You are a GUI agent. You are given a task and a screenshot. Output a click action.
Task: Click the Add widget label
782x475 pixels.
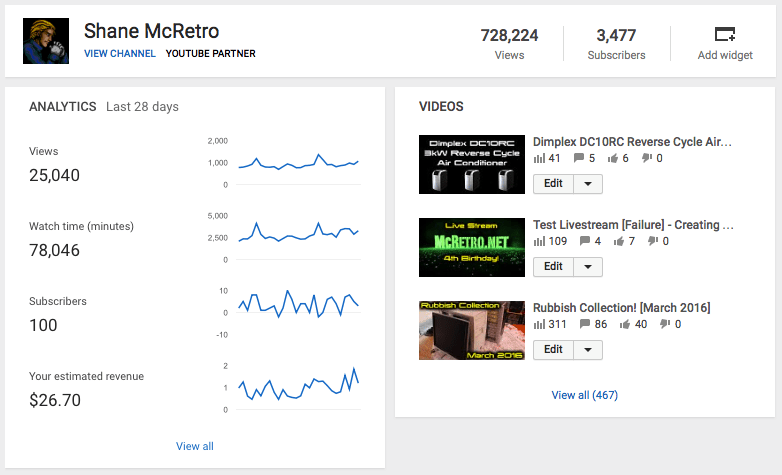(x=725, y=55)
